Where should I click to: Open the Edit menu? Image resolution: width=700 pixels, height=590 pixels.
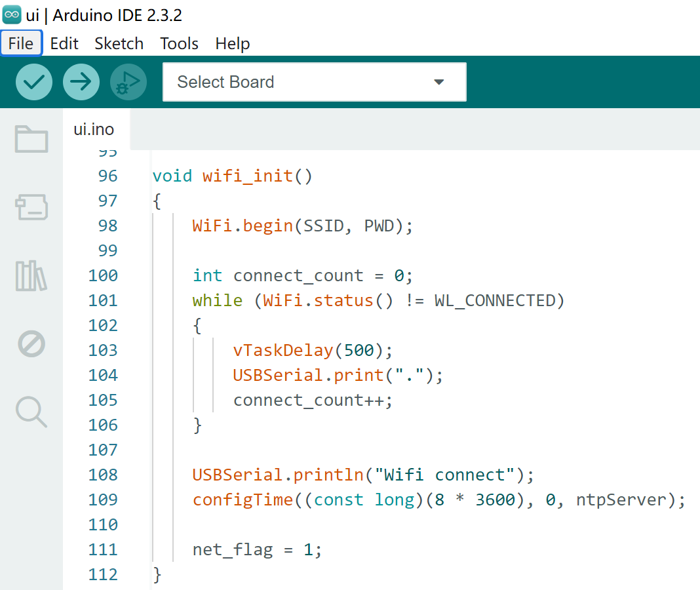tap(64, 43)
